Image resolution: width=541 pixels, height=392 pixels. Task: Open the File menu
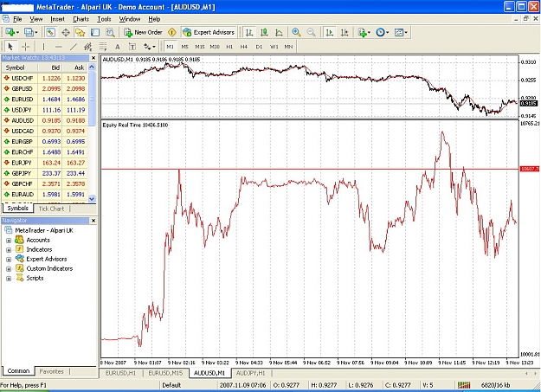click(x=17, y=19)
